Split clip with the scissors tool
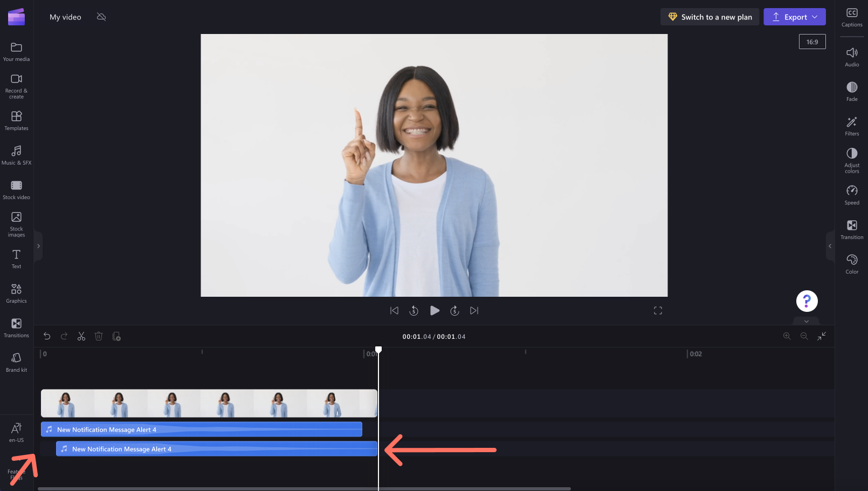868x491 pixels. click(x=81, y=336)
